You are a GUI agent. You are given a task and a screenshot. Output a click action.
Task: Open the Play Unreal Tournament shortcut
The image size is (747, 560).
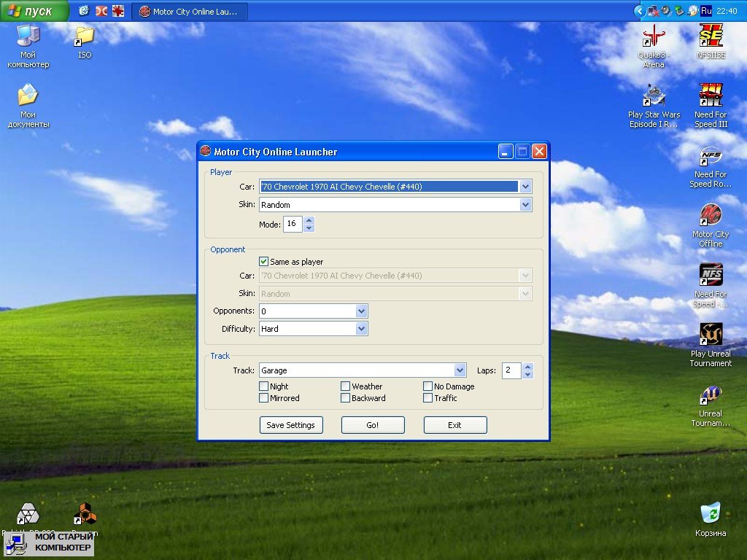[x=711, y=336]
